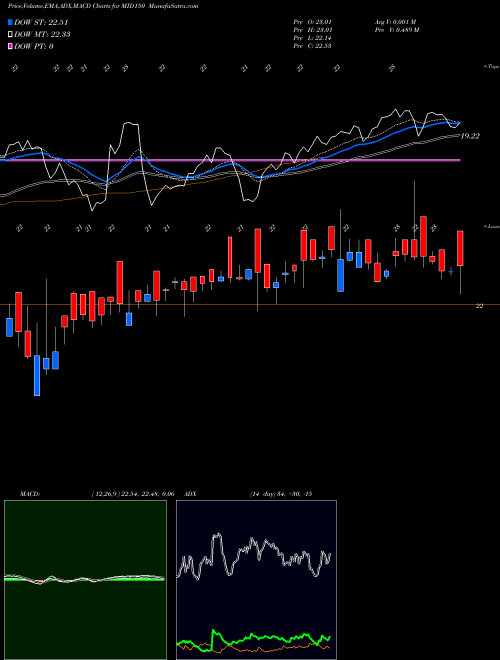This screenshot has width=500, height=660.
Task: Click the ADX panel heading
Action: coord(191,494)
